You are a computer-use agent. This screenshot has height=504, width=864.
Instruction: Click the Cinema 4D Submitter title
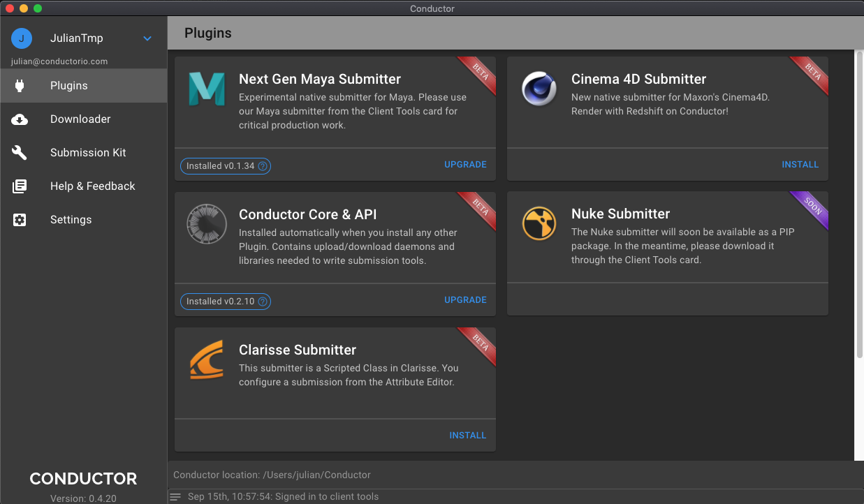click(x=639, y=79)
